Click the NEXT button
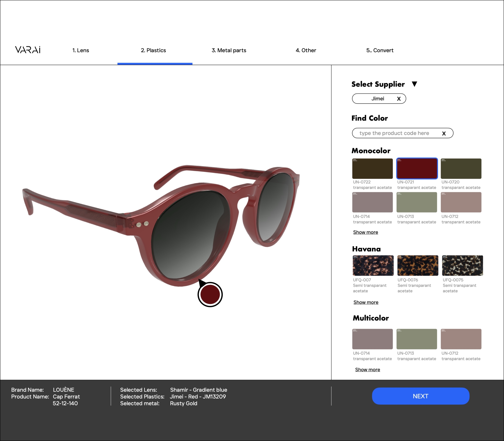This screenshot has width=504, height=441. 421,396
